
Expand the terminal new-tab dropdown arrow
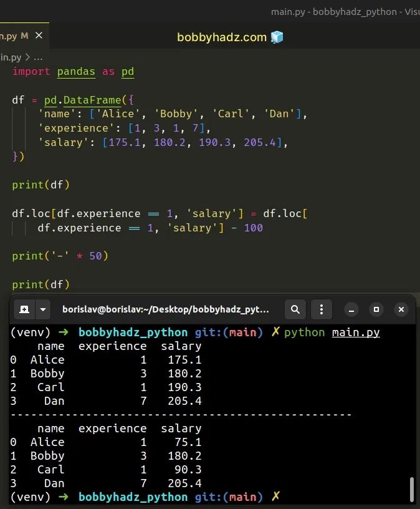[x=43, y=309]
